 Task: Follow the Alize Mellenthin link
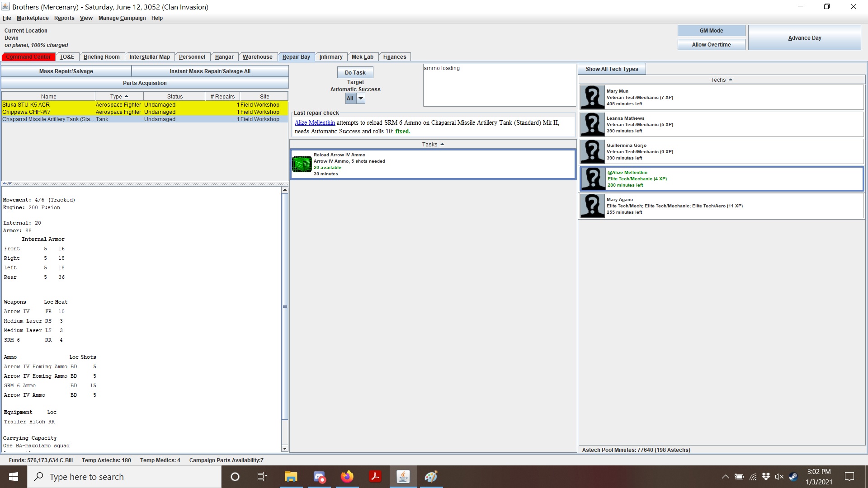click(x=315, y=123)
